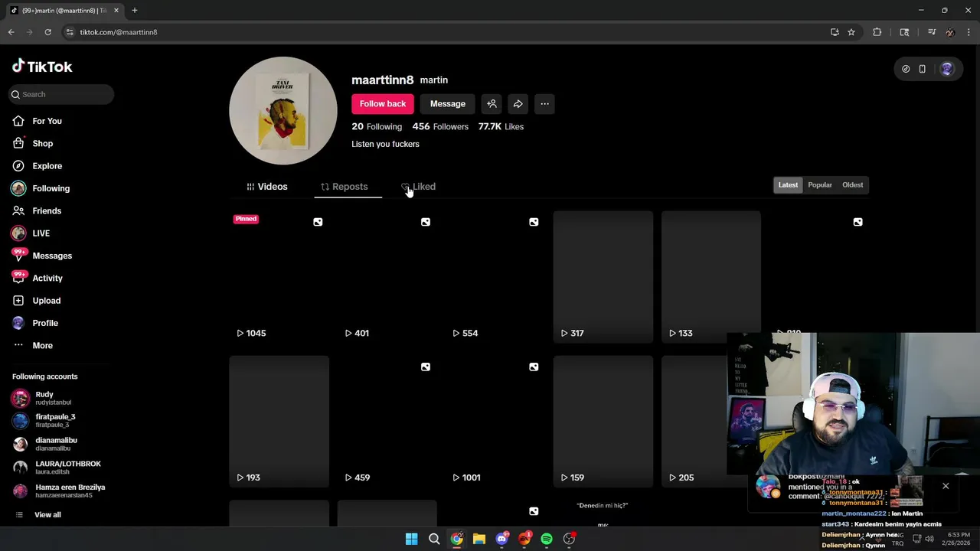The height and width of the screenshot is (551, 980).
Task: Go to my Profile page
Action: [x=34, y=323]
